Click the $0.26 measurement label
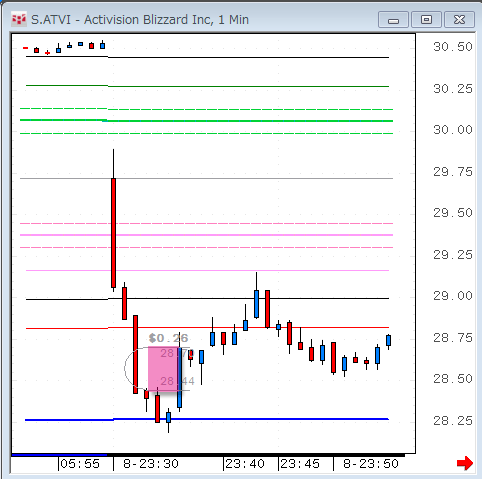This screenshot has width=482, height=479. tap(168, 338)
